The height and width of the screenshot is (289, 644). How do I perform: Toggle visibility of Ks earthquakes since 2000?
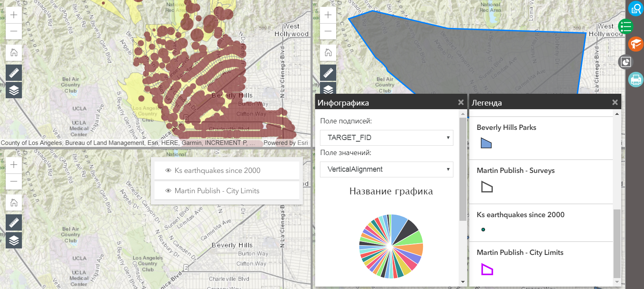pos(168,170)
